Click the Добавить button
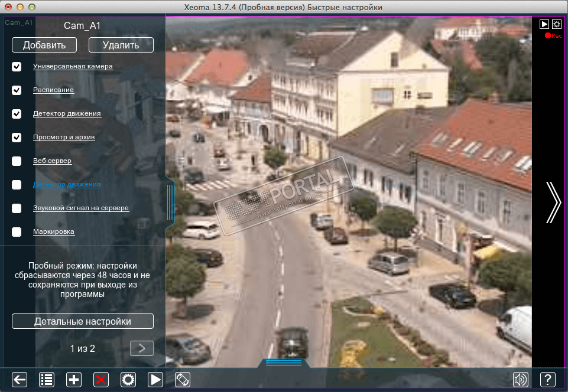 44,45
